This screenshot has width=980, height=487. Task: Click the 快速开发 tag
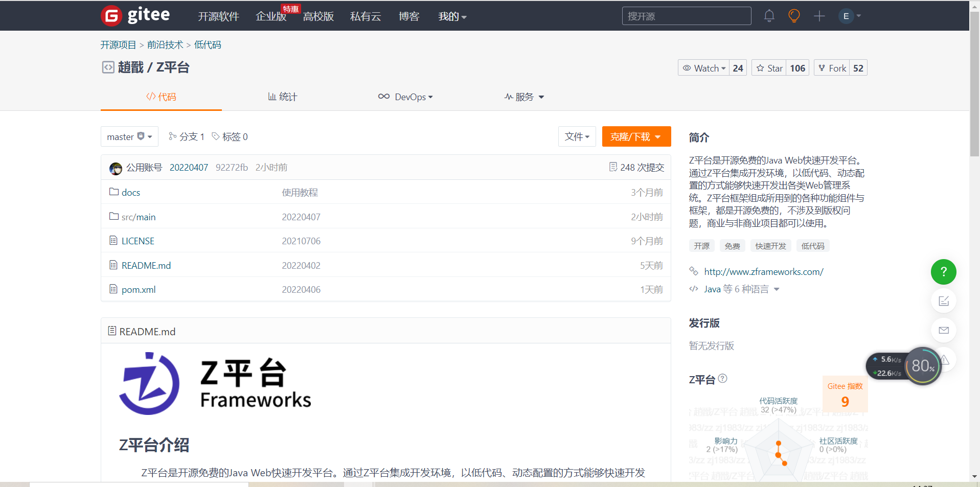[771, 246]
